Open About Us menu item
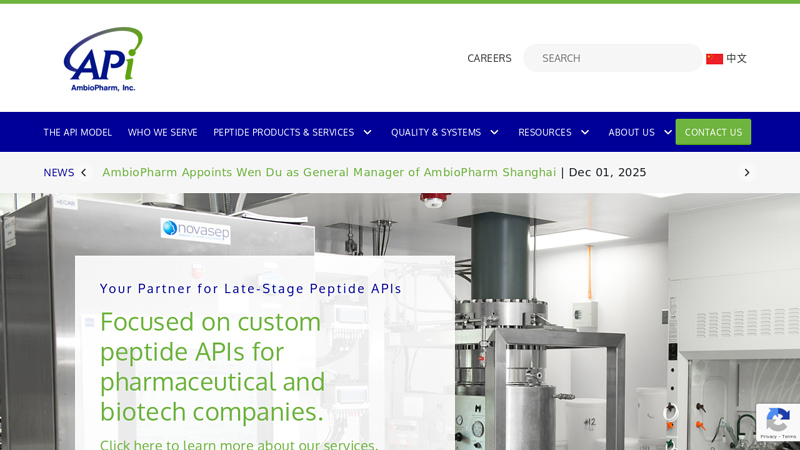Viewport: 800px width, 450px height. pos(631,132)
